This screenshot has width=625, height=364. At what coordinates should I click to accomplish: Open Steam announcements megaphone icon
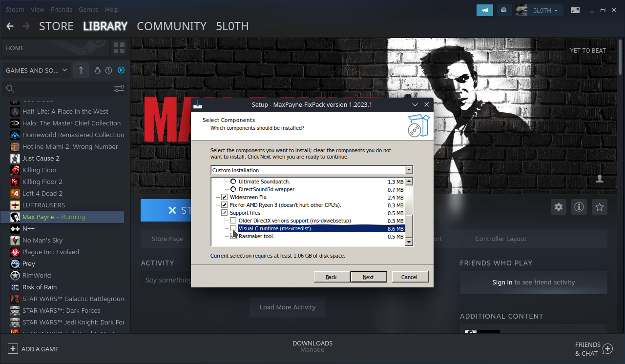485,10
